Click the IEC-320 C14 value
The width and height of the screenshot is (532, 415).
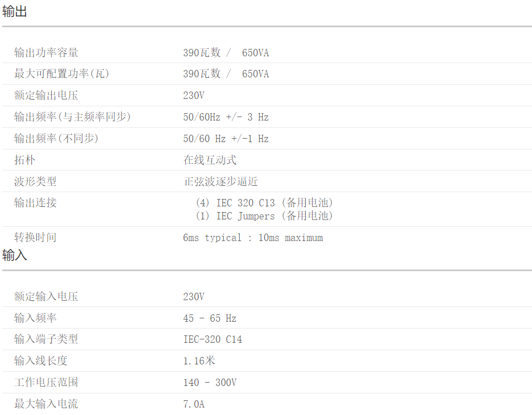213,339
